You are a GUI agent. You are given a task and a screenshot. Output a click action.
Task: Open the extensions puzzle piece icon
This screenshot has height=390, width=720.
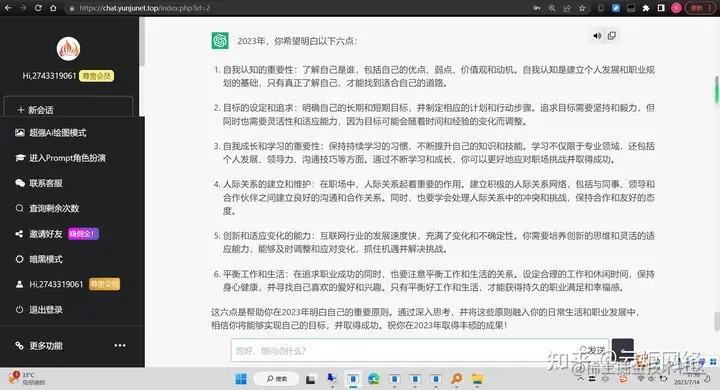646,8
